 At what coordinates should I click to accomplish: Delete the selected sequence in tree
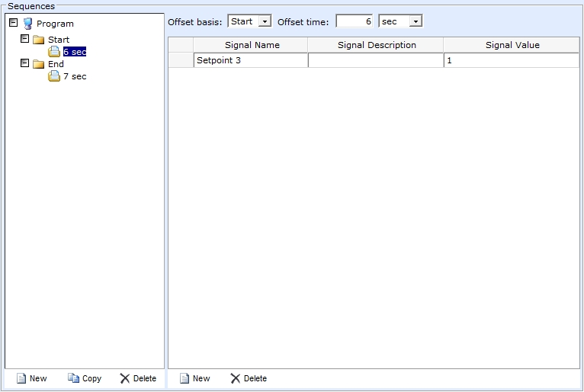tap(137, 378)
